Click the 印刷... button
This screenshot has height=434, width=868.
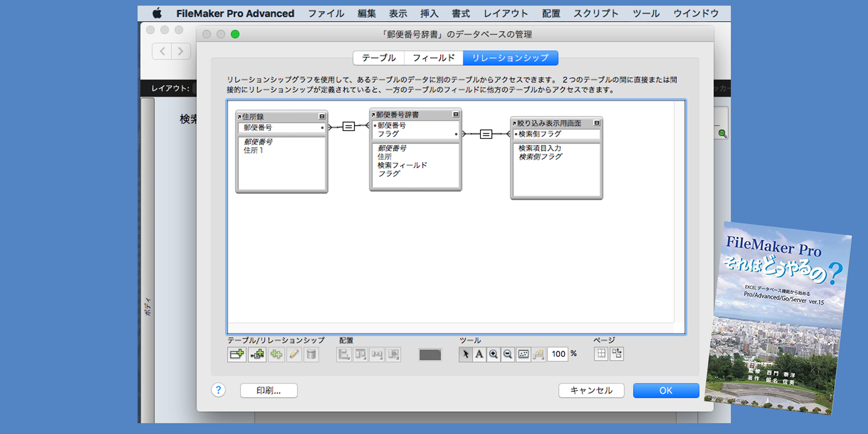click(x=269, y=391)
